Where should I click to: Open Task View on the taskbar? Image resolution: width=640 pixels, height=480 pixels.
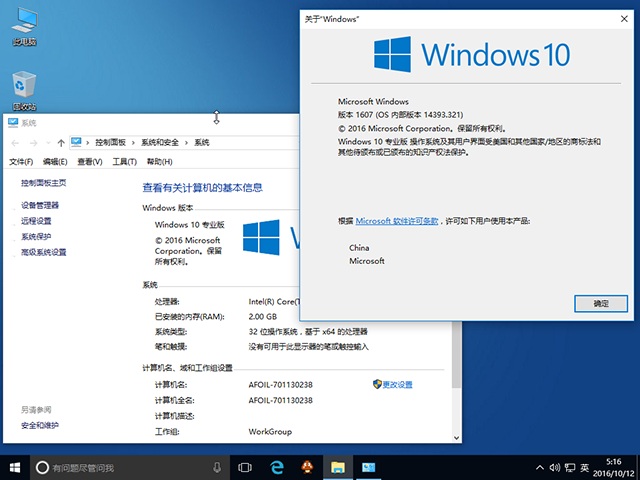click(245, 467)
